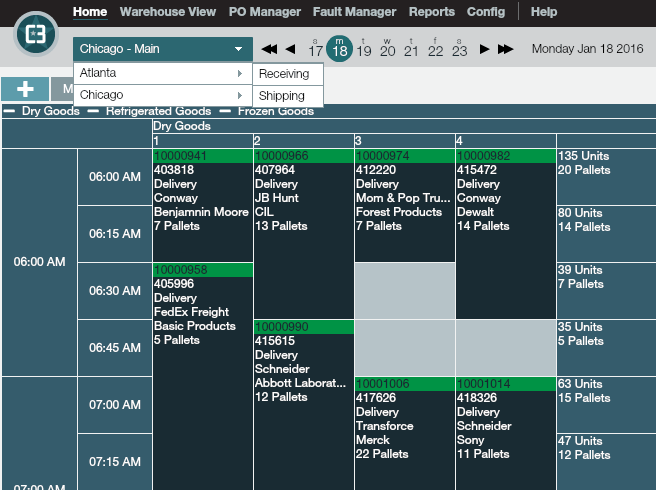The width and height of the screenshot is (656, 490).
Task: Go to next day arrow
Action: coord(484,49)
